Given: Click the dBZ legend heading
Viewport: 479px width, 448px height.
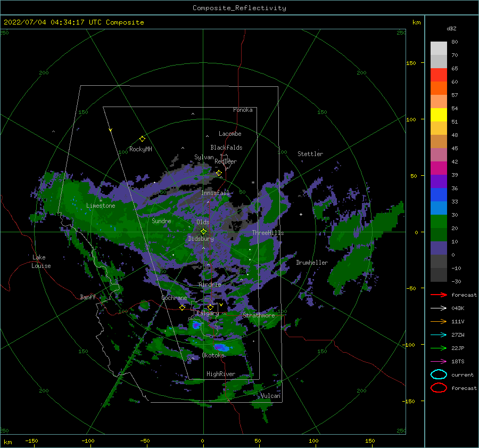Looking at the screenshot, I should tap(451, 28).
